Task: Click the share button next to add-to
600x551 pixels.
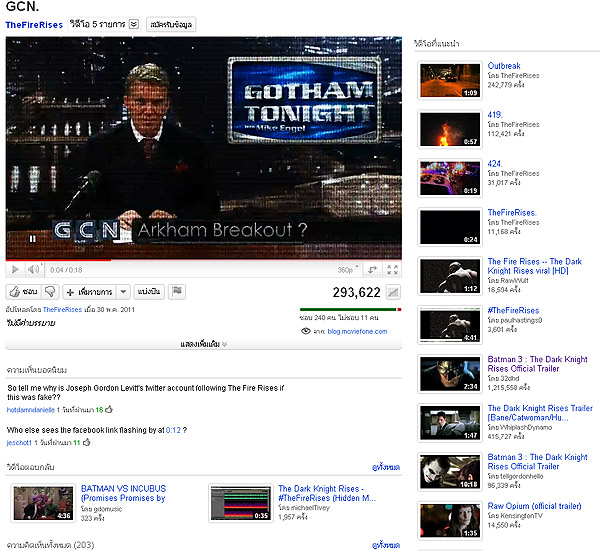Action: [x=149, y=292]
